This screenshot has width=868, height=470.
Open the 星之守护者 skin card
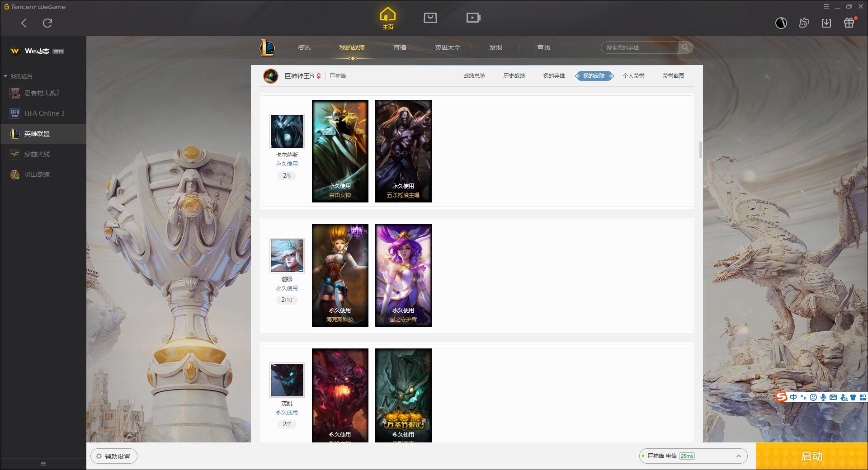coord(403,275)
